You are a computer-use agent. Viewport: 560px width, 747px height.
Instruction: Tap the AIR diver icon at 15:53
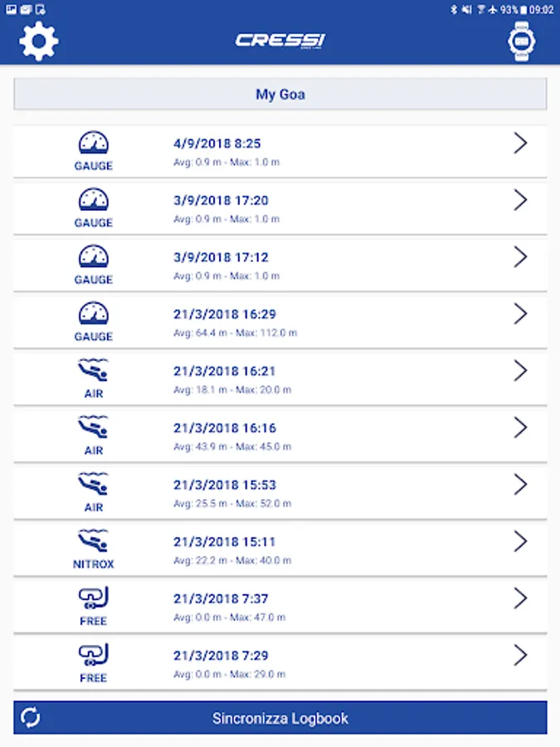93,484
